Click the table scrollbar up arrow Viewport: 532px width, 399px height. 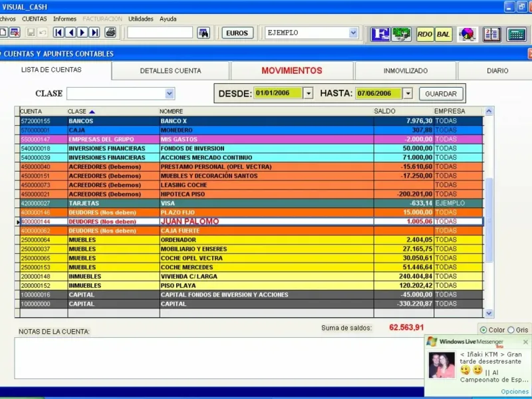coord(489,111)
